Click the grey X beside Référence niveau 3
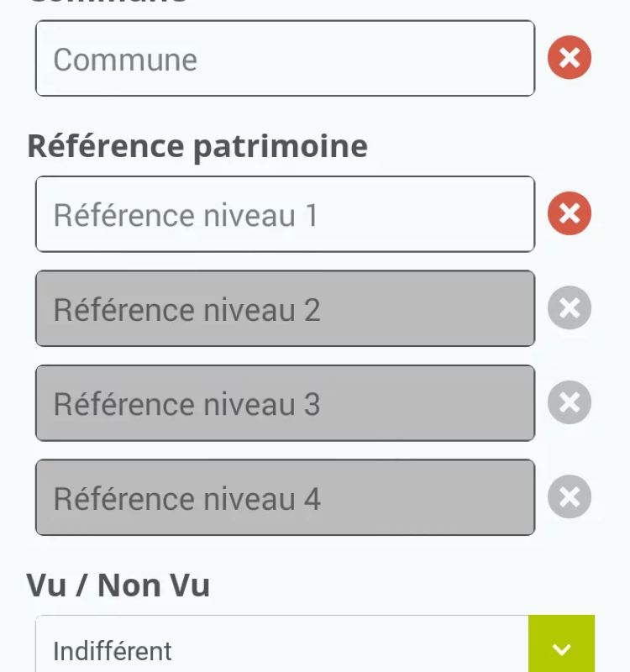The image size is (630, 672). click(x=570, y=402)
